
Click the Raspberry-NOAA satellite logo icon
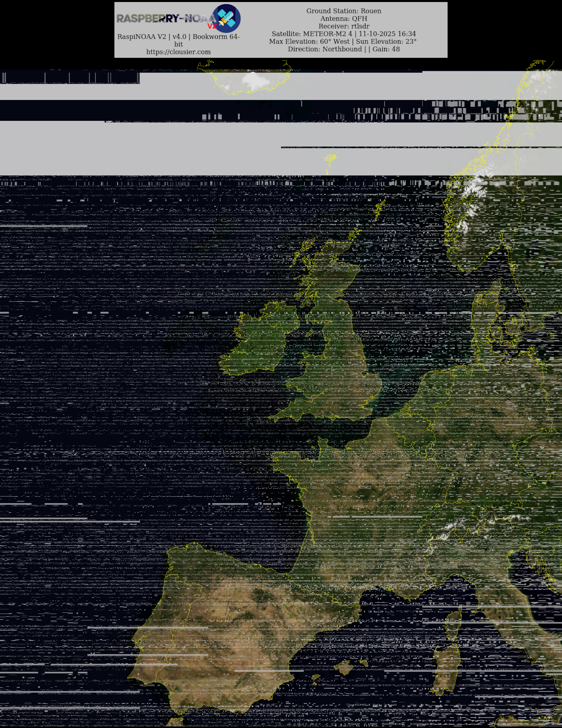tap(227, 18)
